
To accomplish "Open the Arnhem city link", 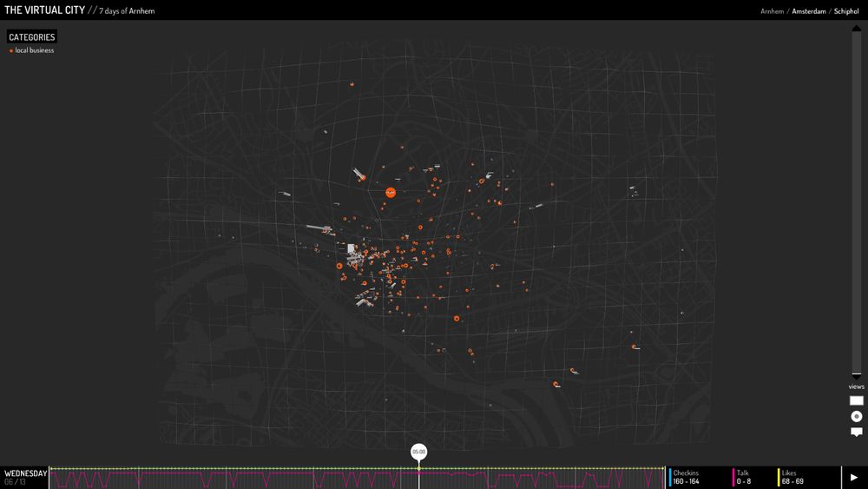I will (x=772, y=11).
